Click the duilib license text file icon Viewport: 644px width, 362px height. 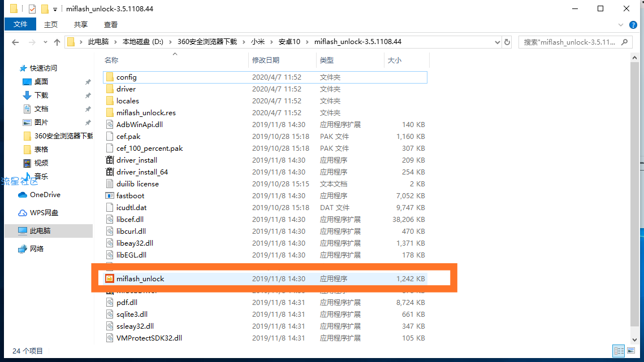109,184
